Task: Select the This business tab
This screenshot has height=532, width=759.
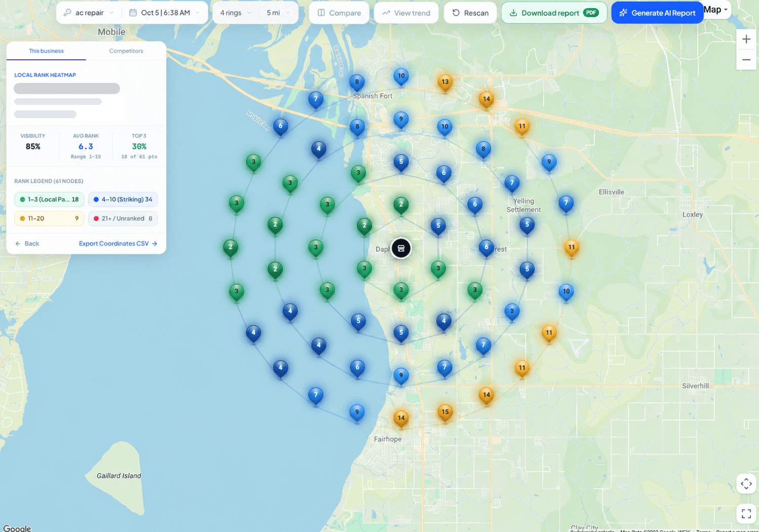Action: coord(46,51)
